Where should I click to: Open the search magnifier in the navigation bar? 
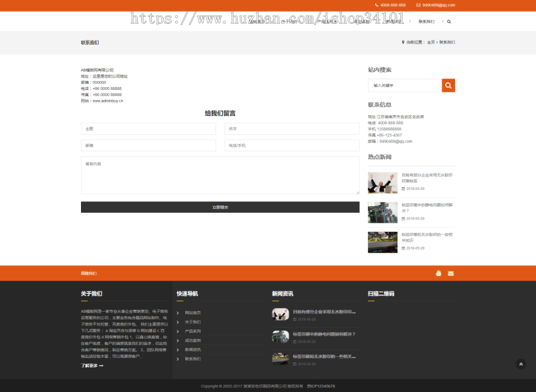click(448, 20)
